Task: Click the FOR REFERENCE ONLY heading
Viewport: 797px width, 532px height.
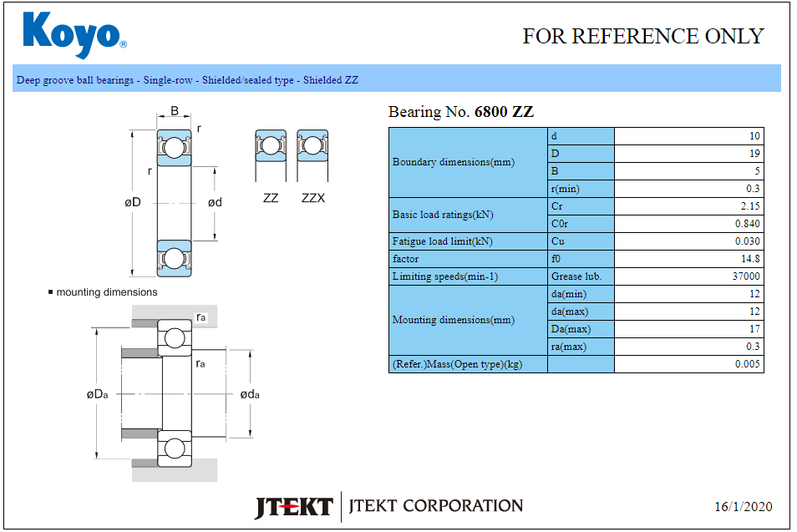Action: pyautogui.click(x=642, y=36)
